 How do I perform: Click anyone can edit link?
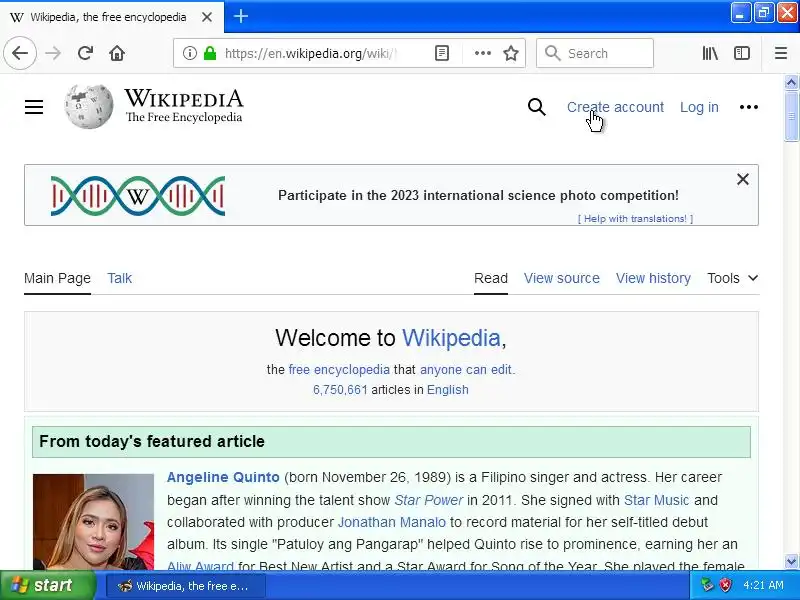tap(466, 369)
